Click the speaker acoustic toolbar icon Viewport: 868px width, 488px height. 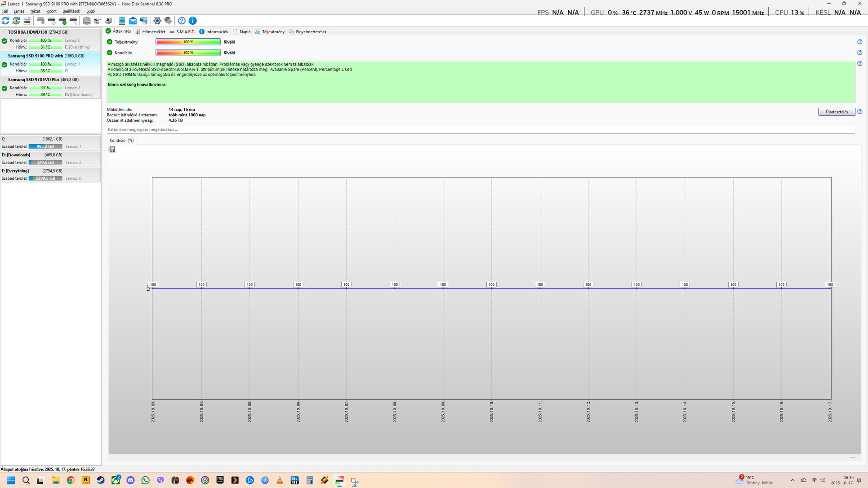pos(168,21)
